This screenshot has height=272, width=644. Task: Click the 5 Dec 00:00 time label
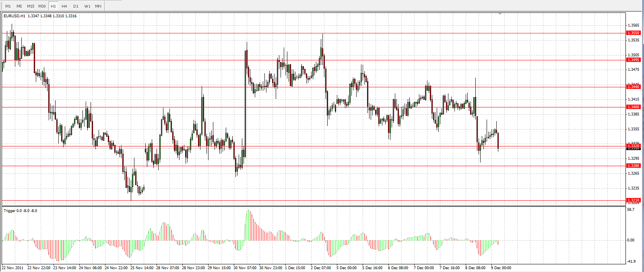click(x=347, y=268)
